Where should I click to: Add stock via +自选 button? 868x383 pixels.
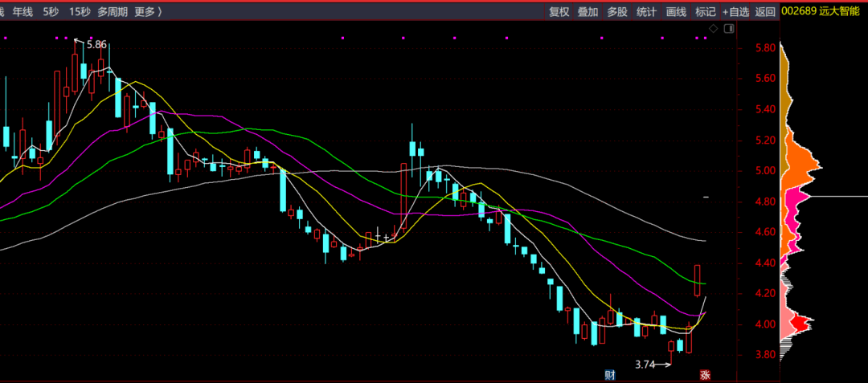(x=735, y=11)
